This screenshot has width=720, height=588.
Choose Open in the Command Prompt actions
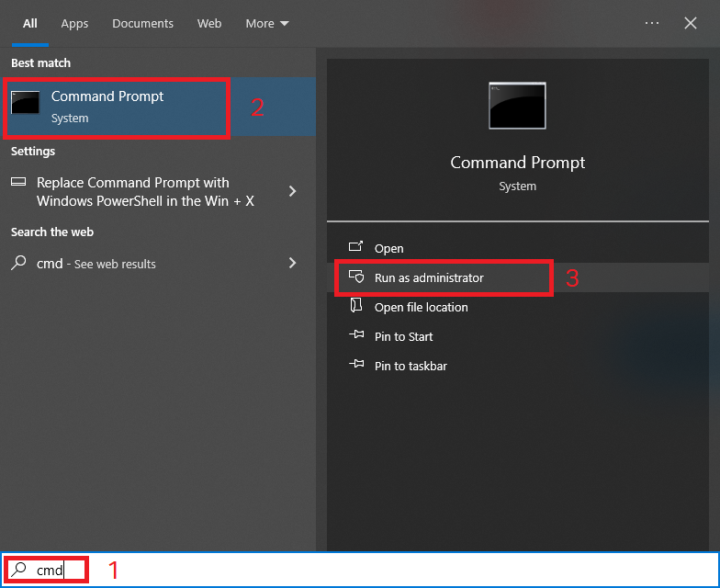click(x=518, y=248)
